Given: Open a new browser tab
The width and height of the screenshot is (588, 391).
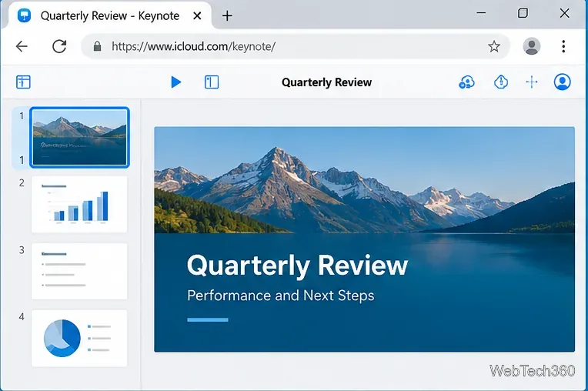Looking at the screenshot, I should (x=227, y=15).
